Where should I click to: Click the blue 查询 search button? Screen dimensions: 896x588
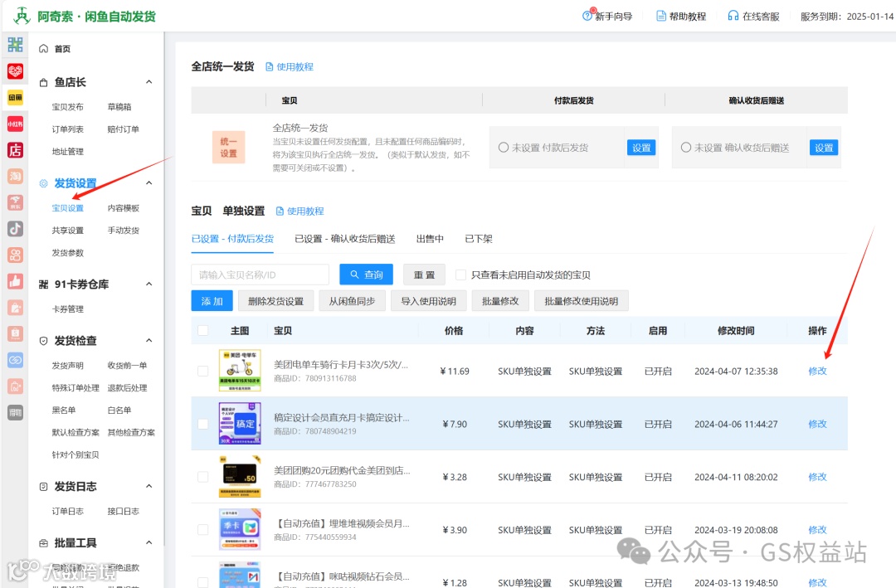[367, 275]
